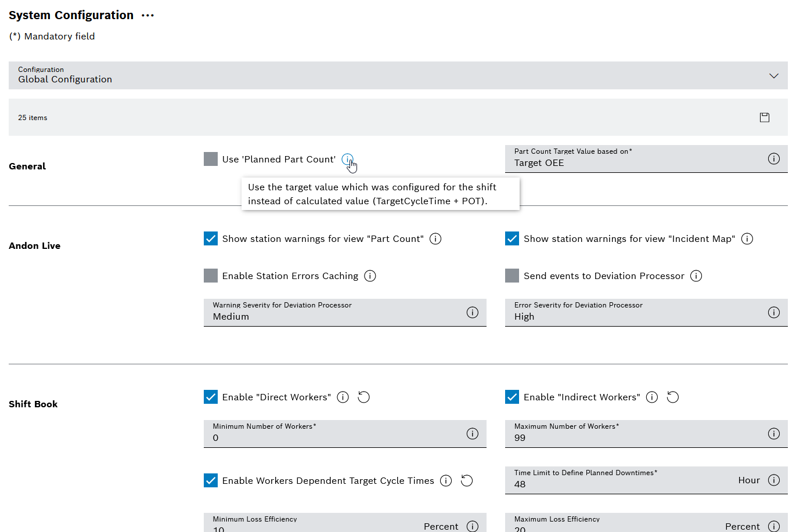This screenshot has height=532, width=796.
Task: Reset 'Enable Direct Workers' with the undo icon
Action: [x=363, y=397]
